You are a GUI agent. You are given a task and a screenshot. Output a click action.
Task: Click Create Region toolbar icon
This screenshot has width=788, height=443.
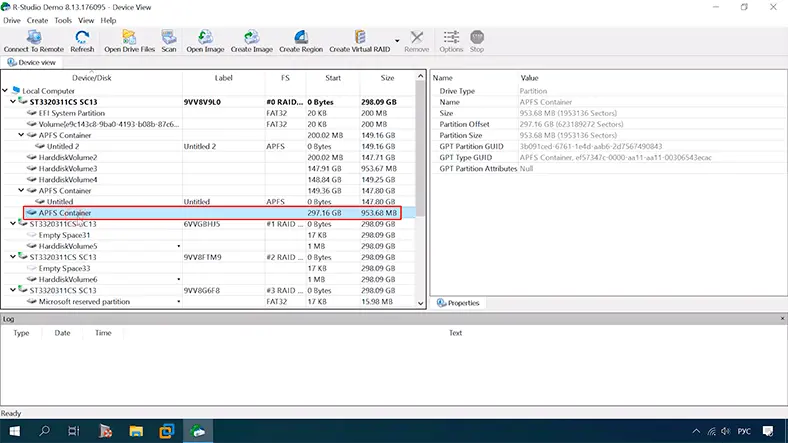pyautogui.click(x=301, y=41)
